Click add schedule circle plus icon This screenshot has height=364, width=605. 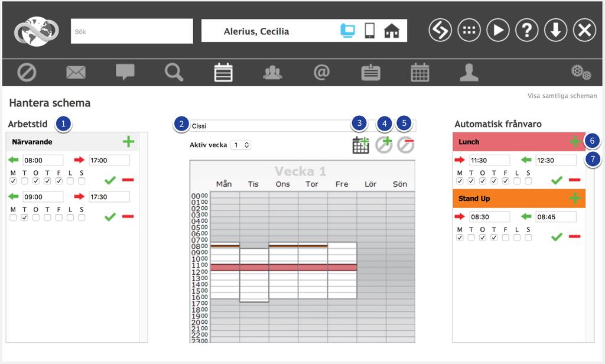coord(384,145)
